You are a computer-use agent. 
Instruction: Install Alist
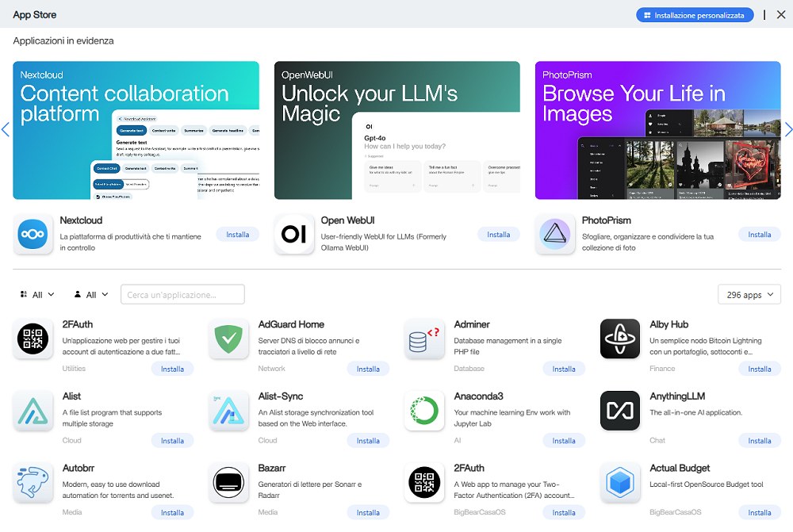(x=172, y=441)
